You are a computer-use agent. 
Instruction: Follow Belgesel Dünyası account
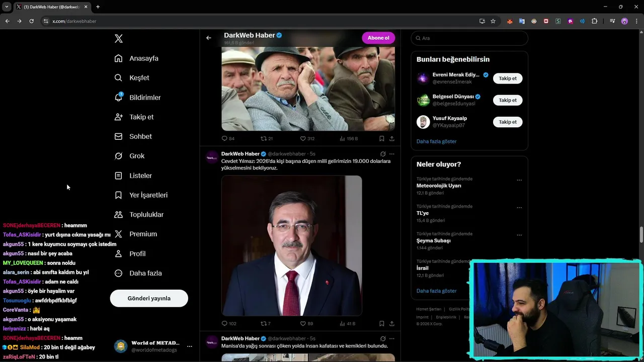[508, 100]
